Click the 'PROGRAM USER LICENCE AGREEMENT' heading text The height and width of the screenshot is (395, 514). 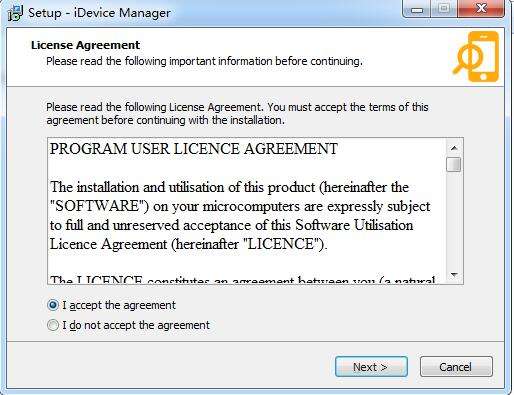click(194, 149)
